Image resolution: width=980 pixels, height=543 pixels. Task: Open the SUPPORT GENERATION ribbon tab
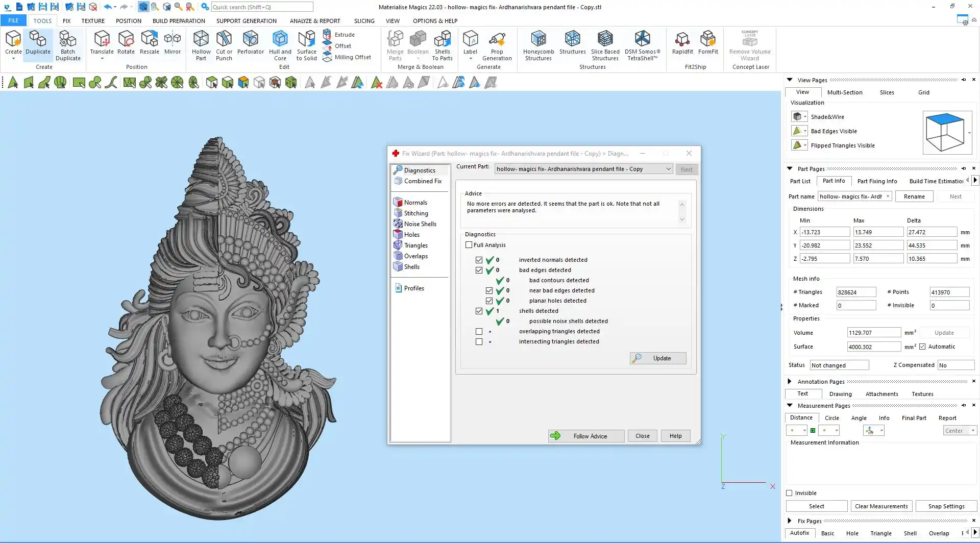246,21
